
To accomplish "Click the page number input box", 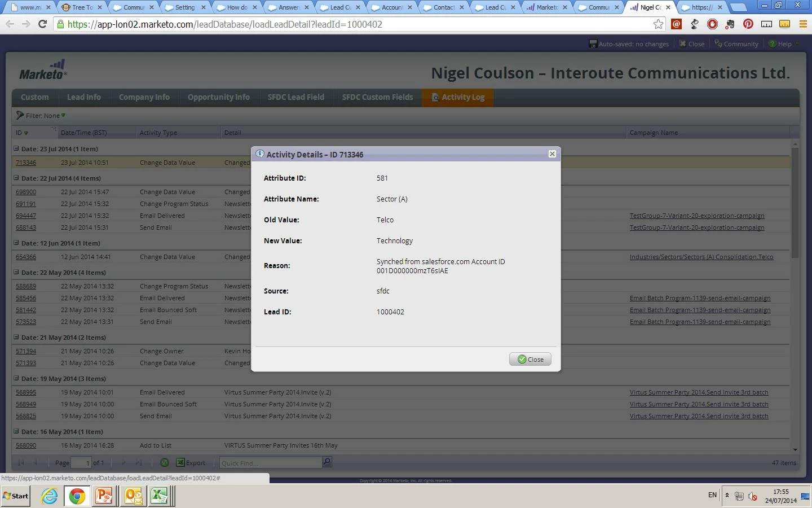I will tap(81, 463).
